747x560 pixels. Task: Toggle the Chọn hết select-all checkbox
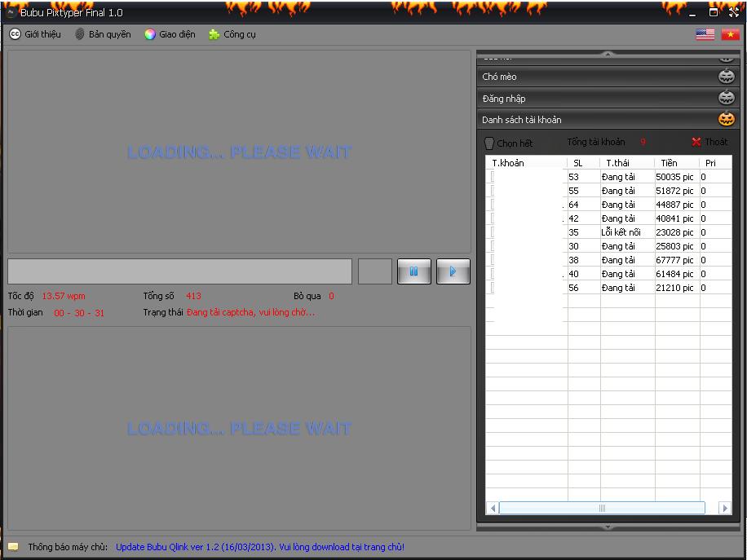coord(489,143)
